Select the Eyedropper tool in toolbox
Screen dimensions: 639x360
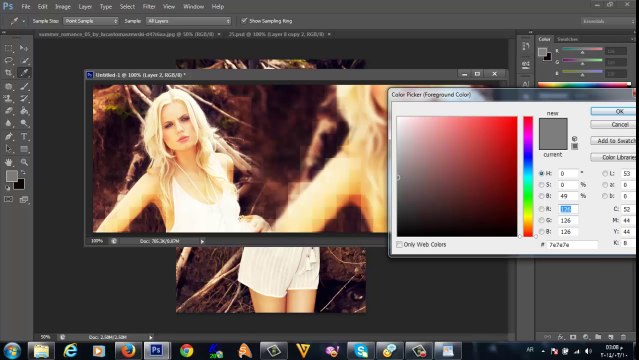point(24,73)
